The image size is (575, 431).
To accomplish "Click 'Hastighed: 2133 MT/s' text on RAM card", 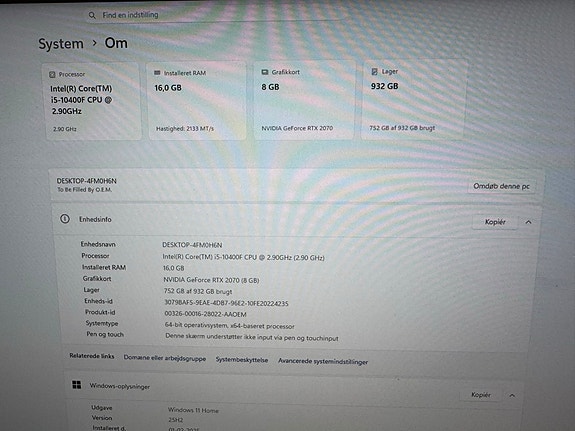I will coord(185,129).
